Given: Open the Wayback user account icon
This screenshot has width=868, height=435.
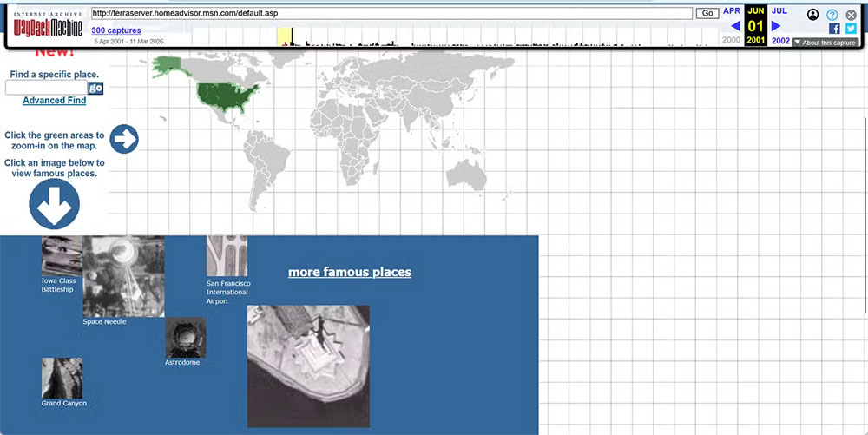Looking at the screenshot, I should pos(812,15).
